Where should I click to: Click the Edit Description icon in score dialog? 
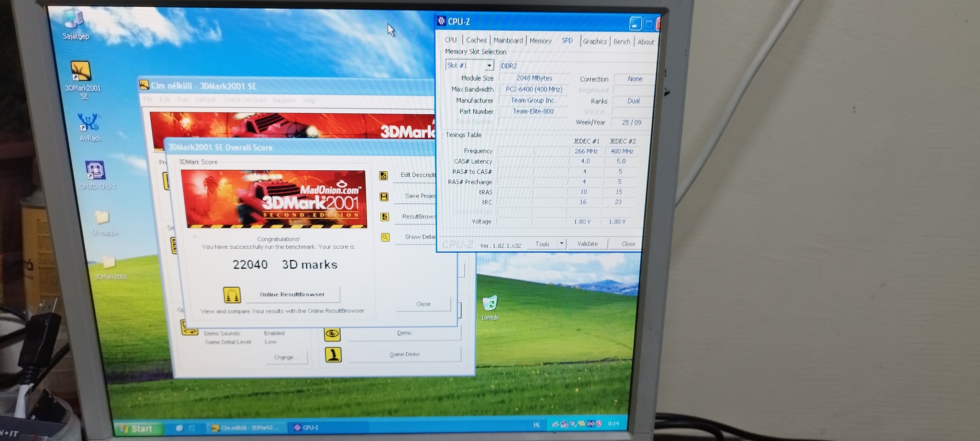tap(384, 176)
